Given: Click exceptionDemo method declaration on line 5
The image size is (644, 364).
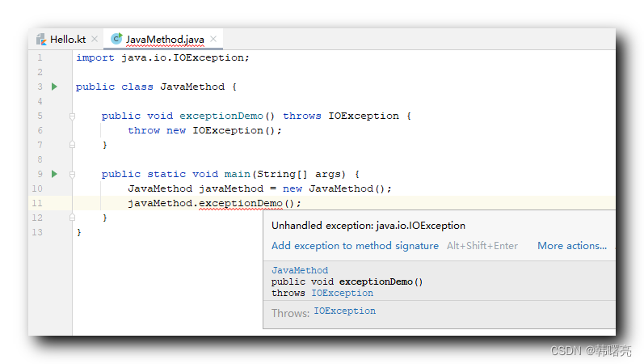Looking at the screenshot, I should click(x=221, y=116).
